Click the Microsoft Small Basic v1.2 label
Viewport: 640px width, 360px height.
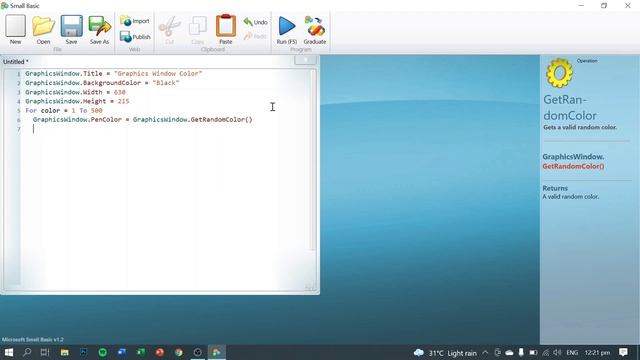[33, 340]
